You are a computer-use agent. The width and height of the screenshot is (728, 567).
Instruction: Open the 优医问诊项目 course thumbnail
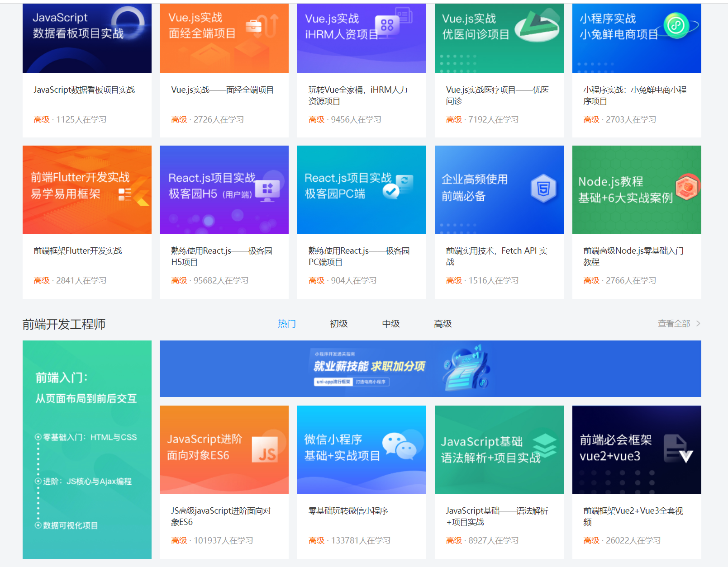499,38
